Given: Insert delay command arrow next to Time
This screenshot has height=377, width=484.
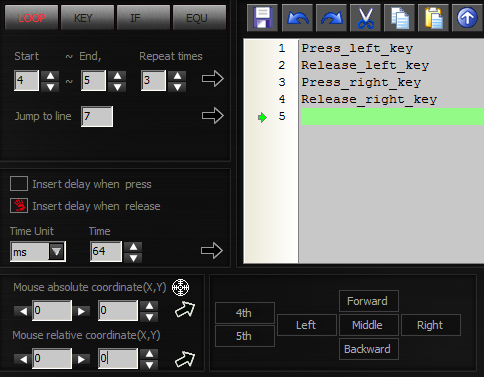Looking at the screenshot, I should [212, 251].
